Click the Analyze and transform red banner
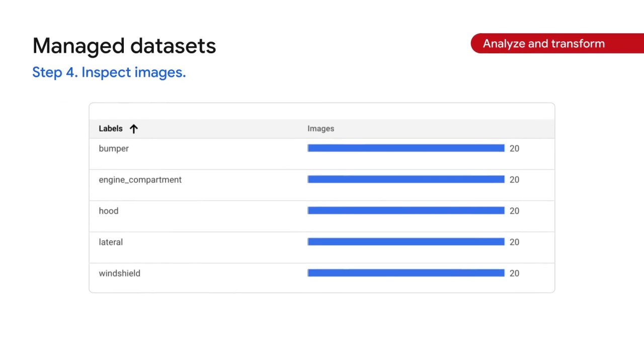644x362 pixels. click(x=557, y=44)
